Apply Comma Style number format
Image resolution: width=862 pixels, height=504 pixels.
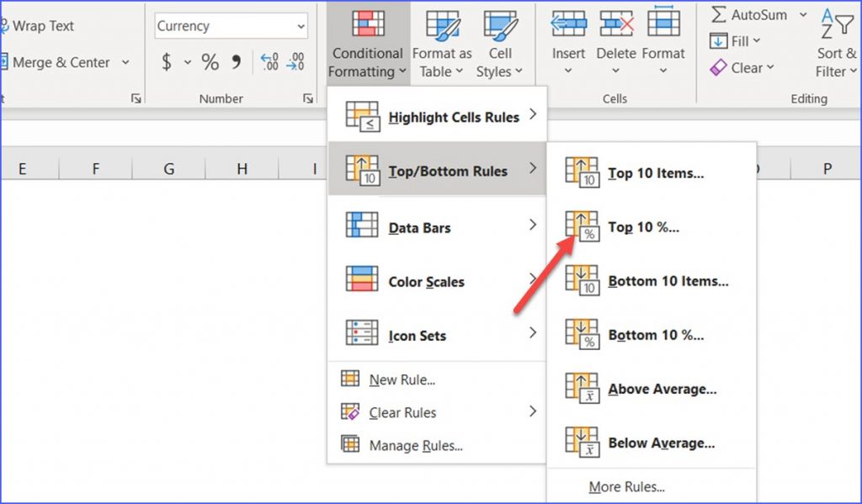pyautogui.click(x=237, y=62)
